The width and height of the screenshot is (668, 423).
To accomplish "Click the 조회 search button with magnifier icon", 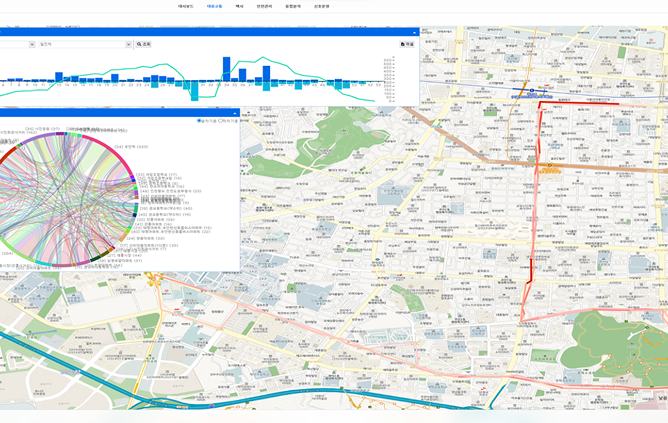I will (x=144, y=44).
